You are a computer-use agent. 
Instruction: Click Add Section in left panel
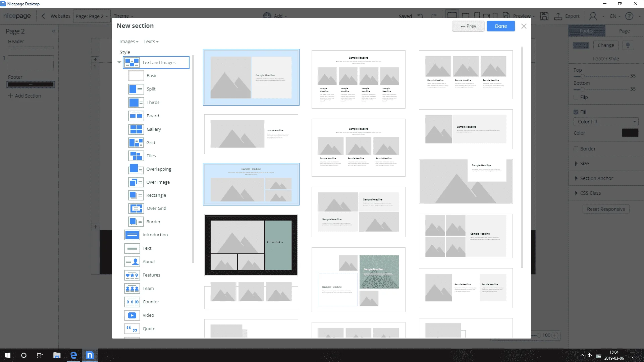pyautogui.click(x=24, y=96)
